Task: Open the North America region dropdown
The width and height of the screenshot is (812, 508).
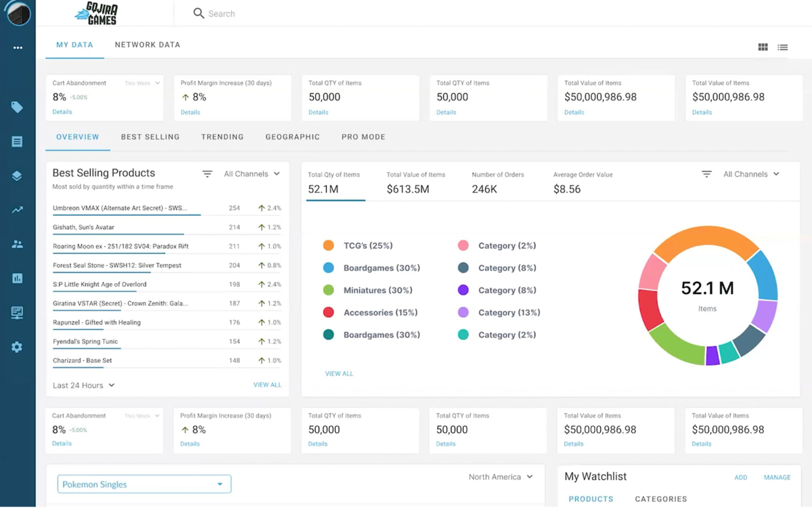Action: click(501, 477)
